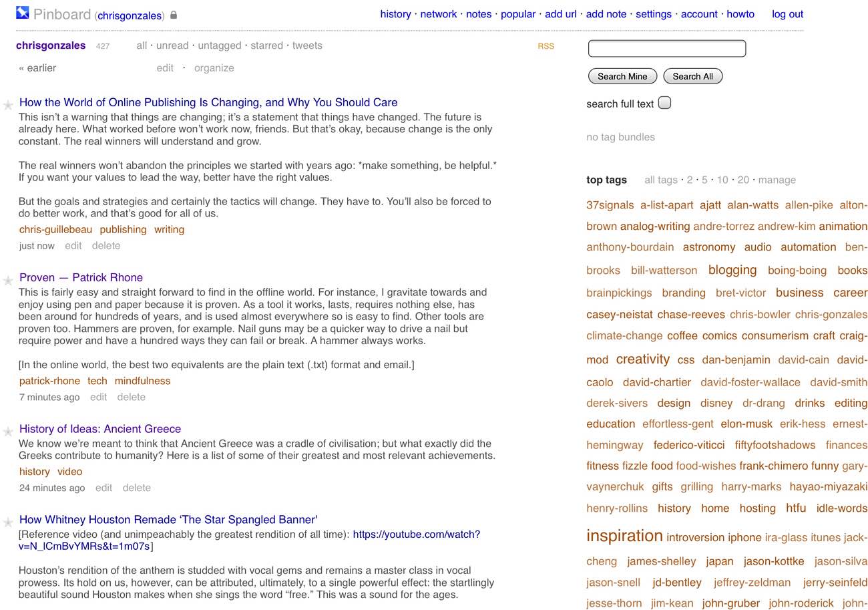Delete the History of Ideas bookmark
Viewport: 868px width, 610px height.
click(x=137, y=488)
